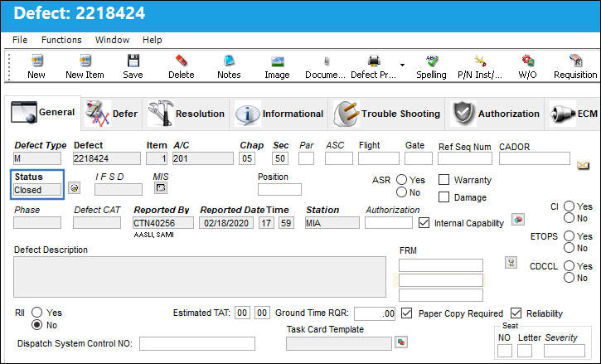Click the Defect Print icon
The height and width of the screenshot is (364, 601).
tap(374, 61)
